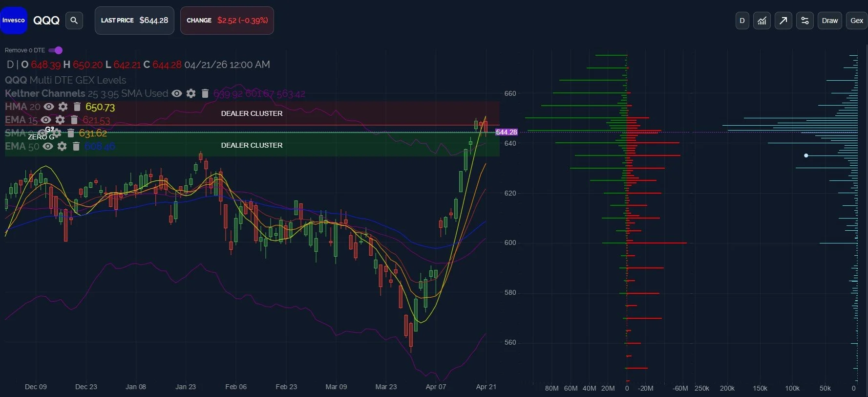Open the Draw tools menu
The height and width of the screenshot is (397, 868).
(x=829, y=21)
